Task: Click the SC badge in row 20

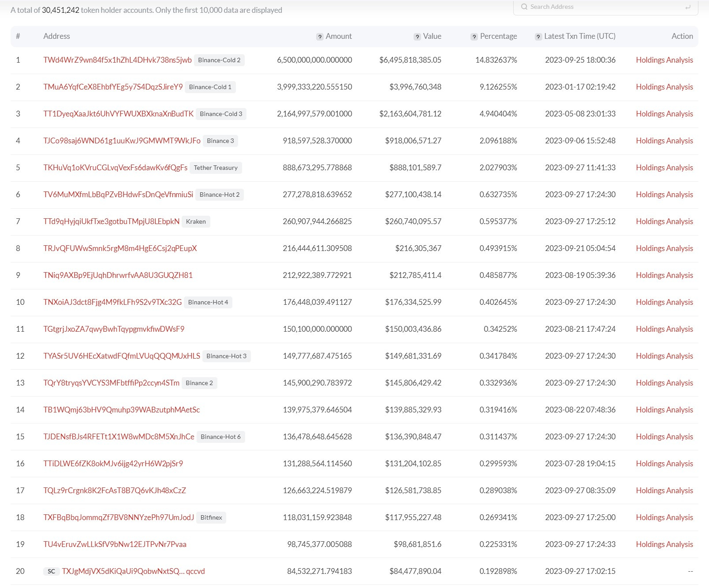Action: (x=52, y=571)
